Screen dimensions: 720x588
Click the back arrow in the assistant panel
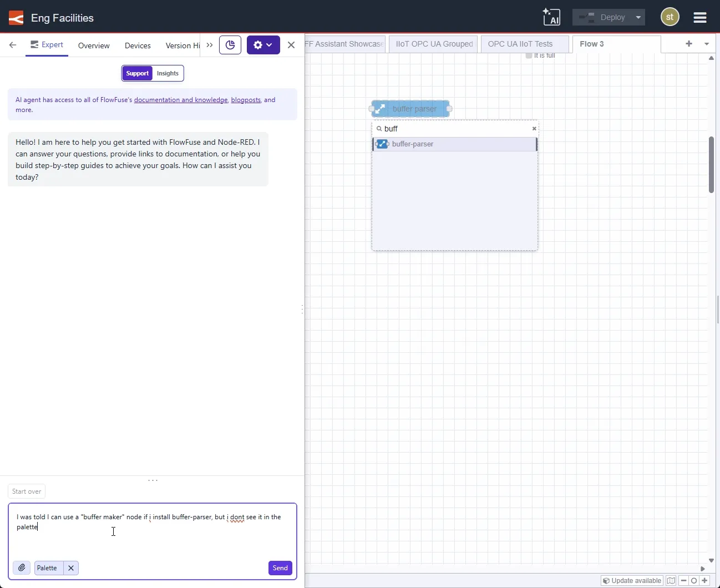tap(12, 45)
